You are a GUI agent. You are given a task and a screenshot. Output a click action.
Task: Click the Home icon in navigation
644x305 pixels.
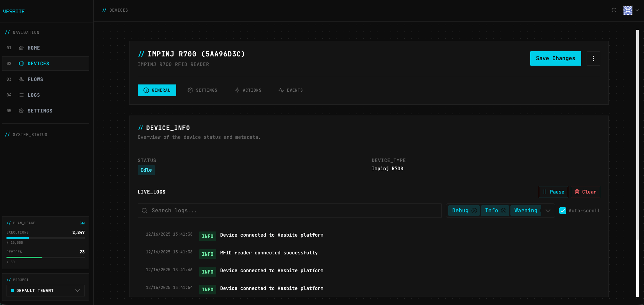click(x=21, y=48)
